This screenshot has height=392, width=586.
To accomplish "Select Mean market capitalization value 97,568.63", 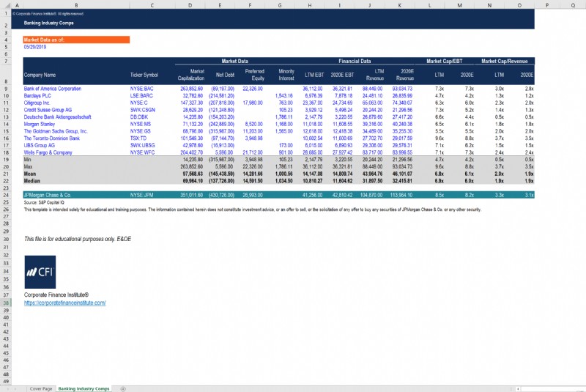I will coord(193,174).
